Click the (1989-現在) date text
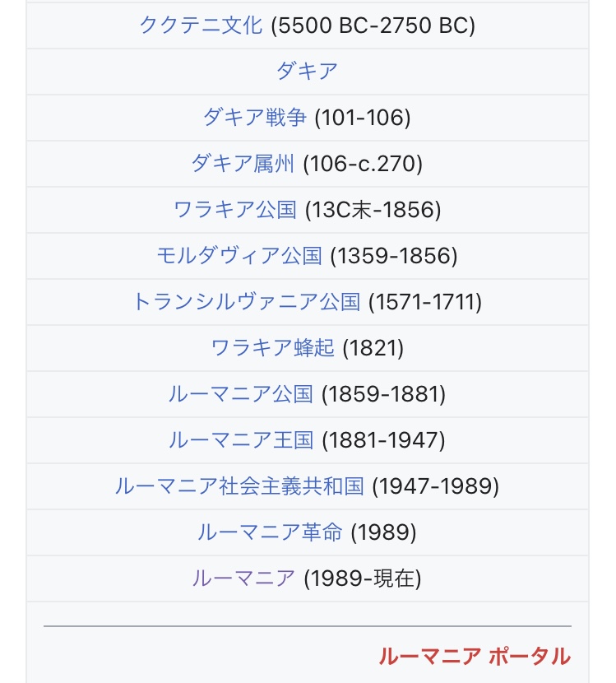This screenshot has width=616, height=683. (363, 578)
